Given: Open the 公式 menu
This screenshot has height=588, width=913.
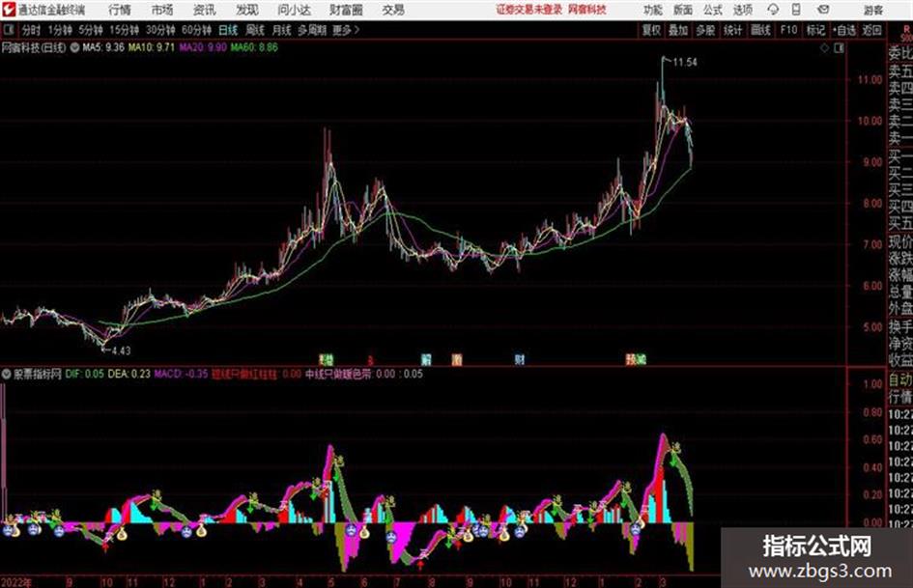Looking at the screenshot, I should click(713, 10).
